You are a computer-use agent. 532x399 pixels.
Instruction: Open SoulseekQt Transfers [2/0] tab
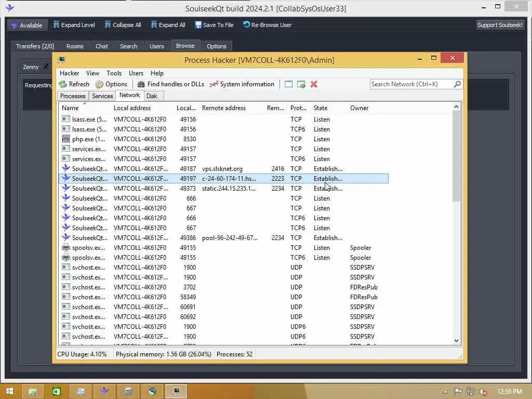35,46
